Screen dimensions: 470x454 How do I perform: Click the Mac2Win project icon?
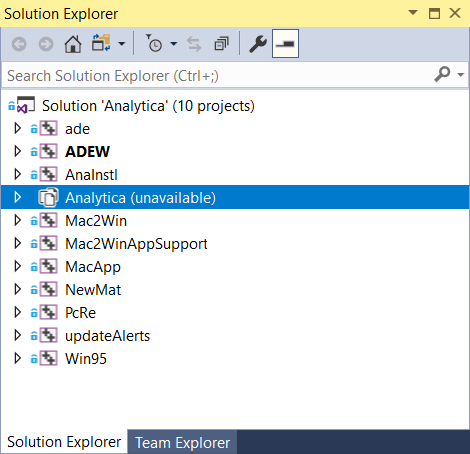(49, 220)
